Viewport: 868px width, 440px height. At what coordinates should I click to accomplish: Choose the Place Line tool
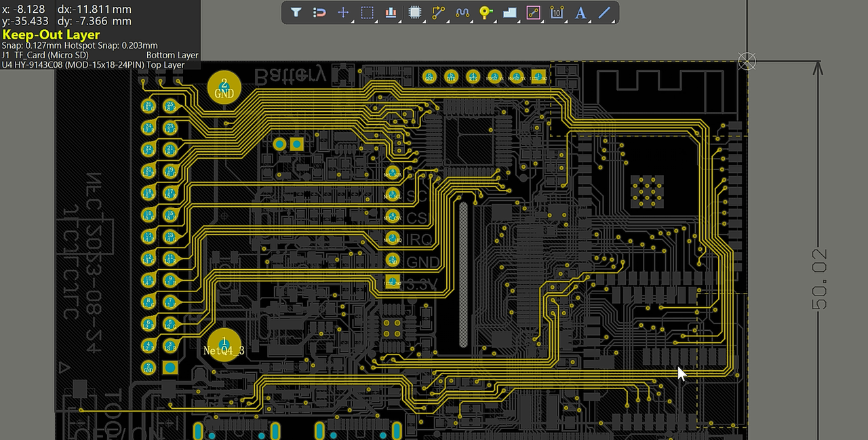click(604, 12)
